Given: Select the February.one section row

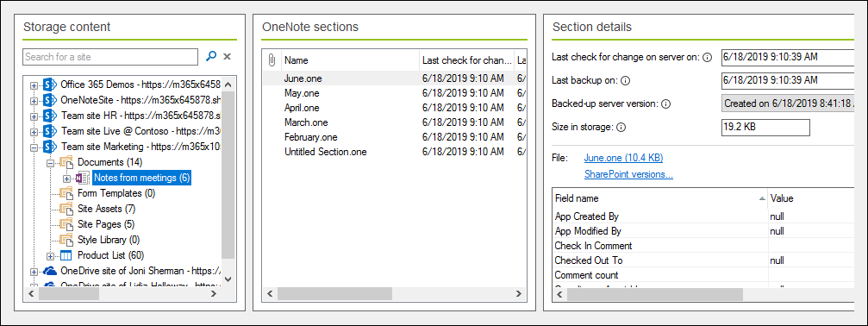Looking at the screenshot, I should point(395,137).
